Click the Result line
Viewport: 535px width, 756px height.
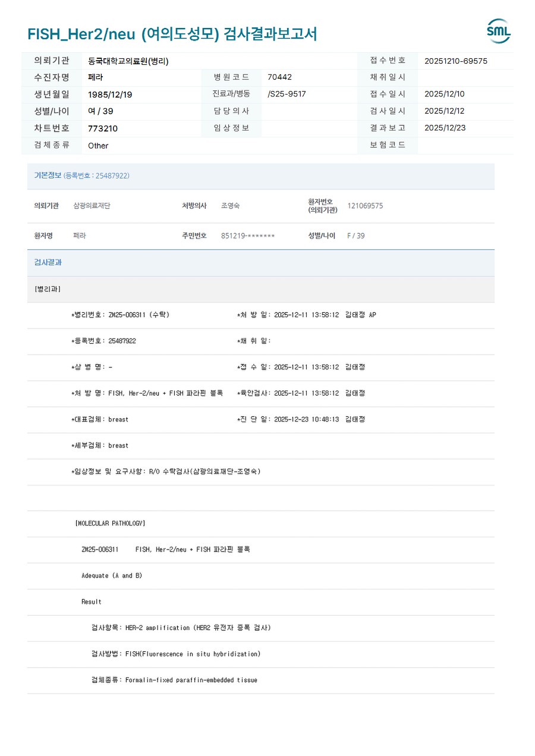tap(92, 603)
